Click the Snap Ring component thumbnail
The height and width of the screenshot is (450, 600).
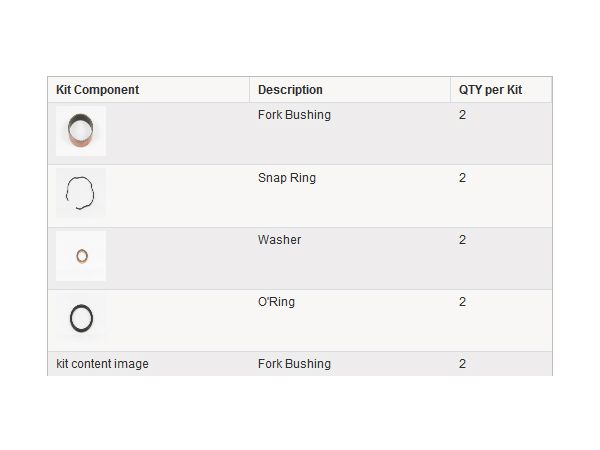point(81,193)
